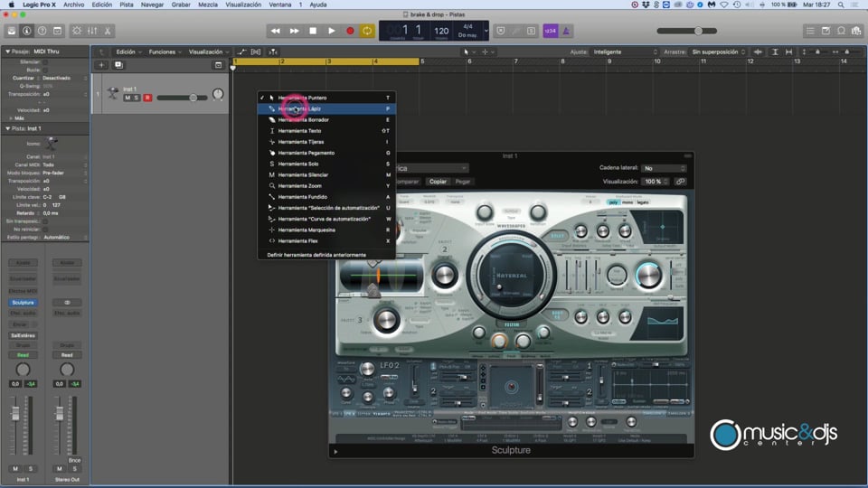Select Herramienta Zoom menu entry
Image resolution: width=868 pixels, height=488 pixels.
tap(326, 186)
